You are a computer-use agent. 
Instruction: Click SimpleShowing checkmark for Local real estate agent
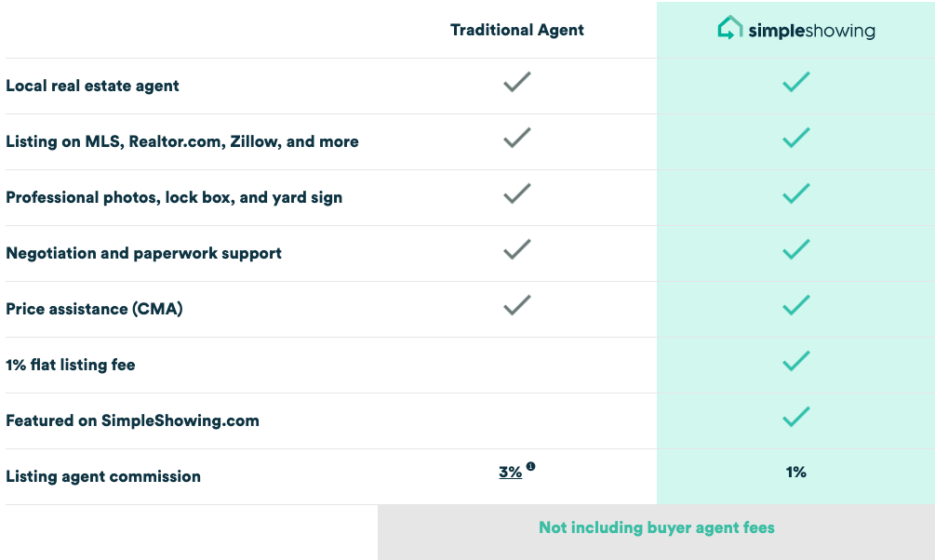795,83
